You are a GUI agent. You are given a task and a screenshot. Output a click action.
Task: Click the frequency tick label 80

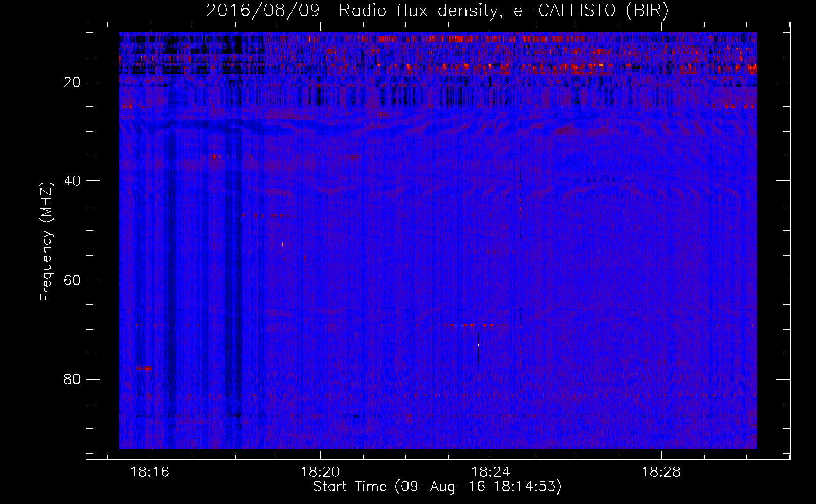coord(73,379)
